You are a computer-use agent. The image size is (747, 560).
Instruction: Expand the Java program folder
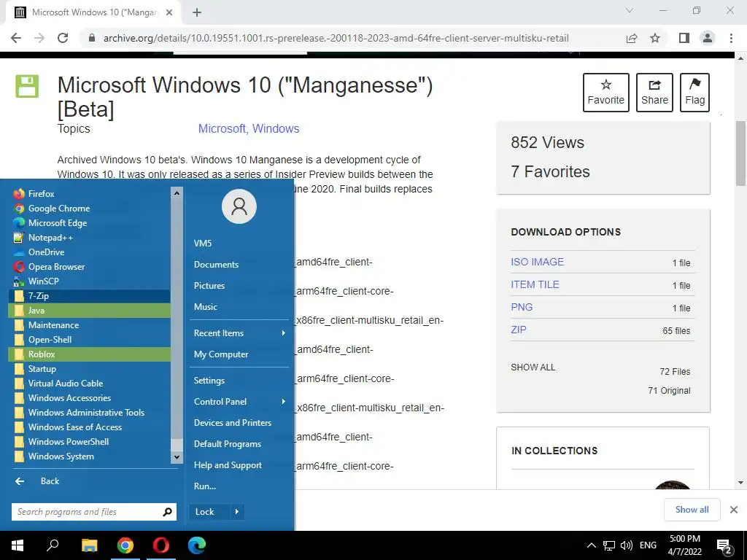(90, 311)
